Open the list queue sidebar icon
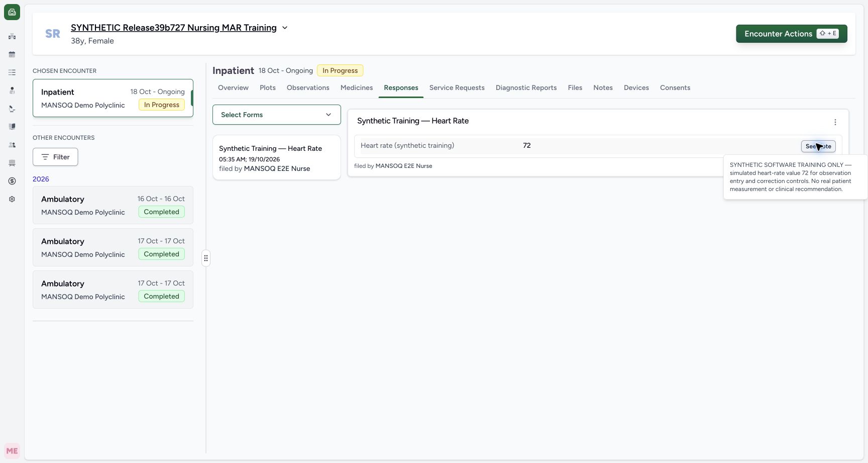 (x=12, y=72)
